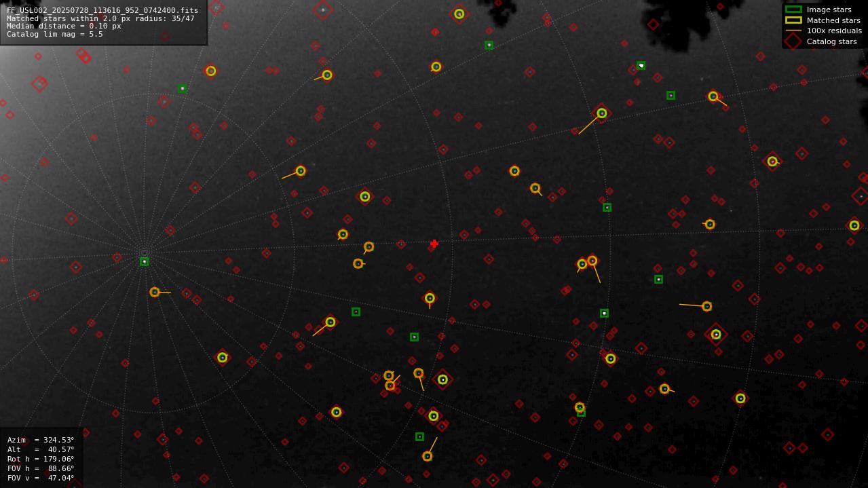Click the red cross field-center marker

pyautogui.click(x=434, y=244)
